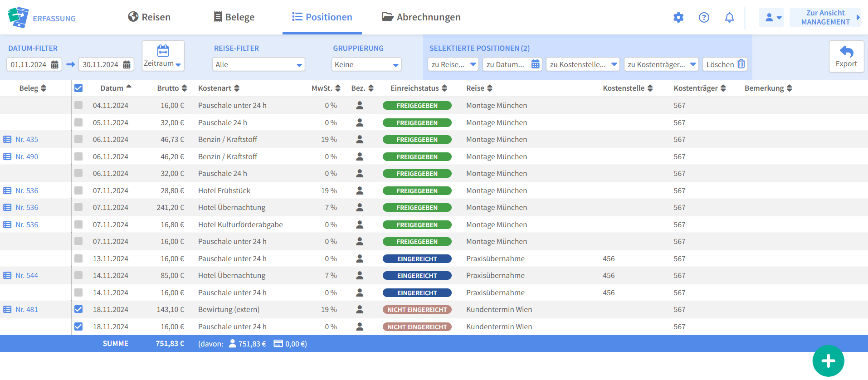868x380 pixels.
Task: Sort by Kostenträger column arrows
Action: 723,88
